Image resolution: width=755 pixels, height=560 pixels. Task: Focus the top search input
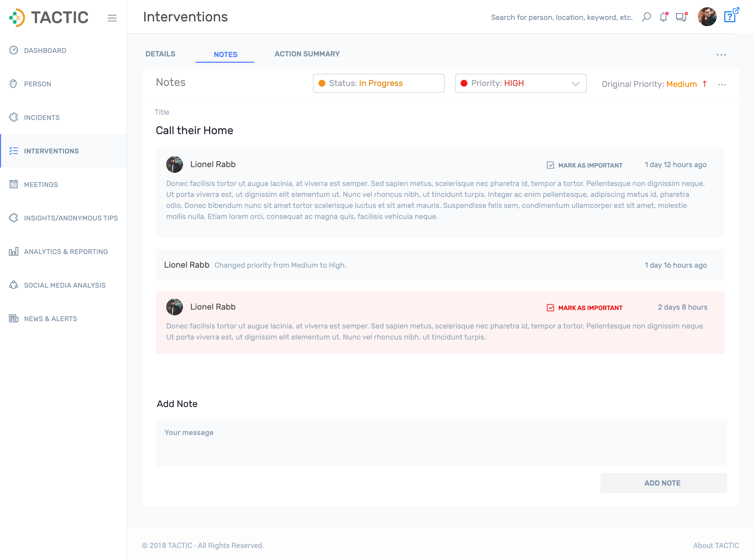point(562,17)
